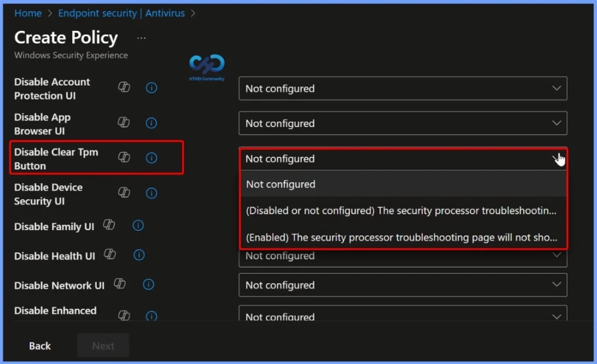Navigate to the Home breadcrumb link

click(27, 13)
